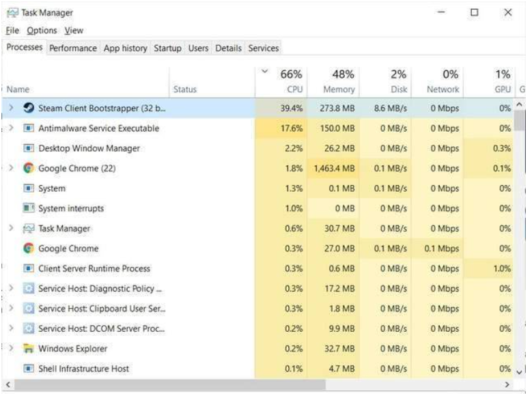Click the vertical scrollbar up arrow
Viewport: 532px width, 394px height.
(x=520, y=104)
